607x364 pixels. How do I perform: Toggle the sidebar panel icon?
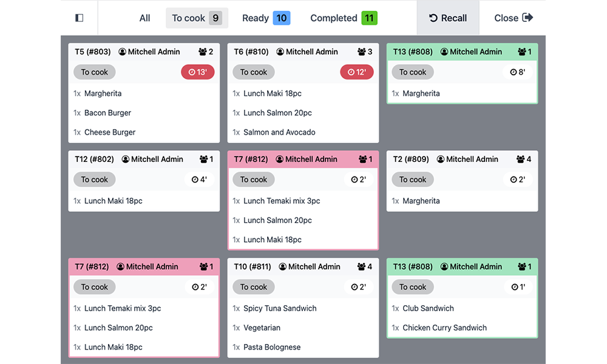click(79, 18)
